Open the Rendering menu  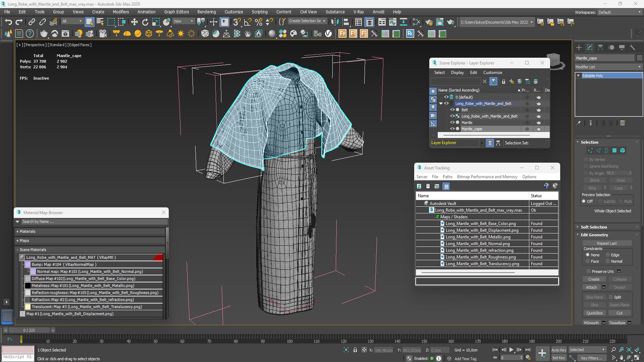(207, 12)
